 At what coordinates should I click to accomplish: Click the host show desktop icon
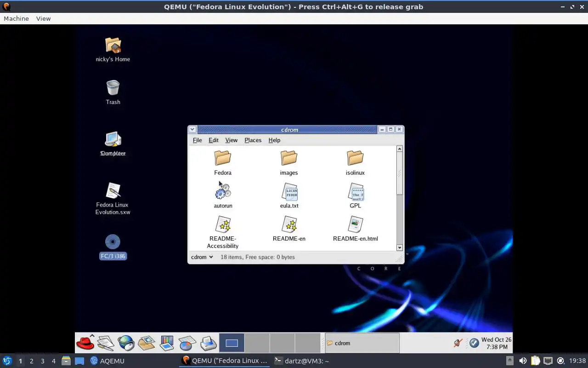[x=79, y=361]
